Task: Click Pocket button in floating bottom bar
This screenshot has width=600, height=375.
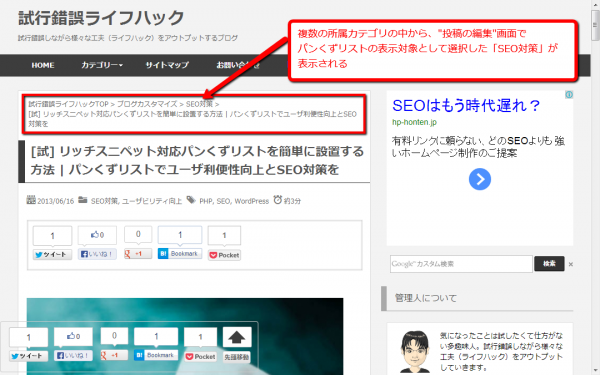Action: click(201, 357)
